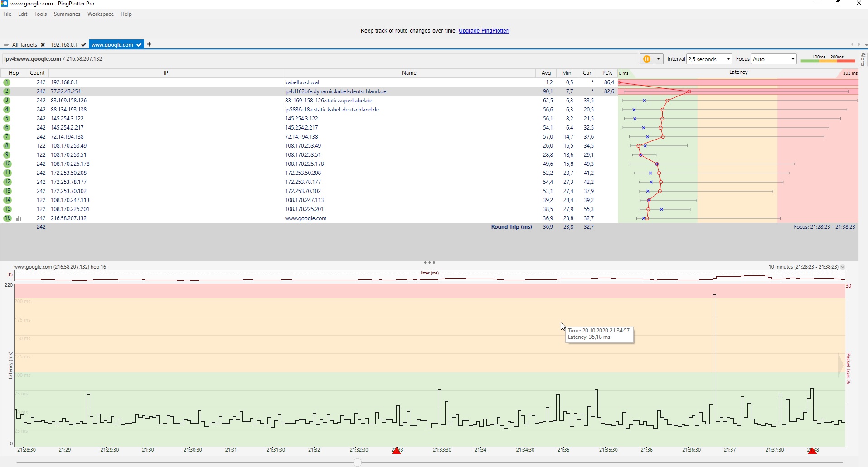The image size is (868, 467).
Task: Sort by the PL% column header
Action: [x=607, y=73]
